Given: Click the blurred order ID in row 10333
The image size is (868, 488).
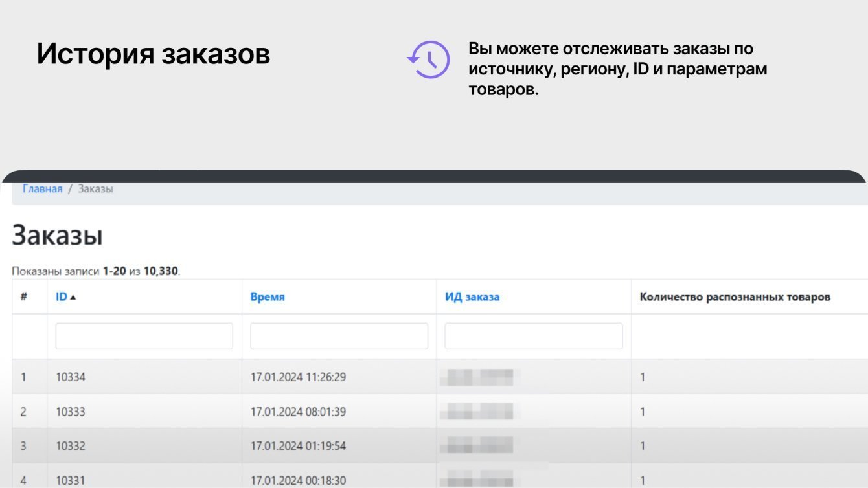Looking at the screenshot, I should 481,412.
